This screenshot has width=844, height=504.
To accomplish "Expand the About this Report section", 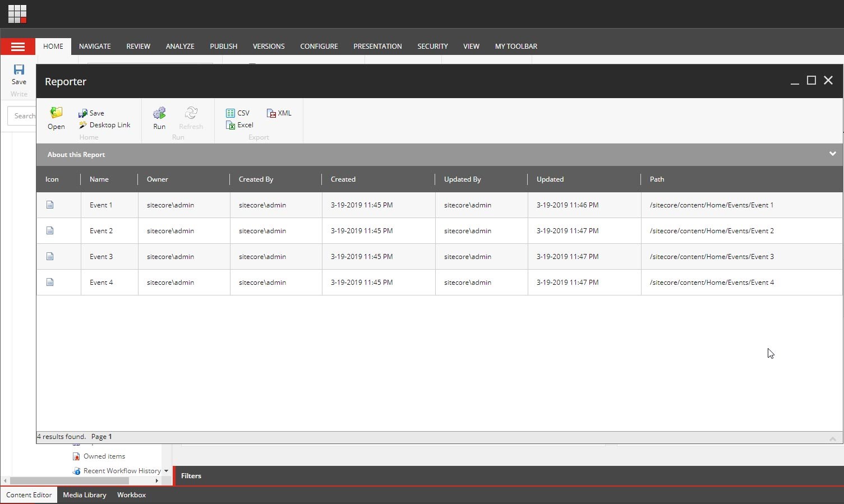I will tap(832, 154).
